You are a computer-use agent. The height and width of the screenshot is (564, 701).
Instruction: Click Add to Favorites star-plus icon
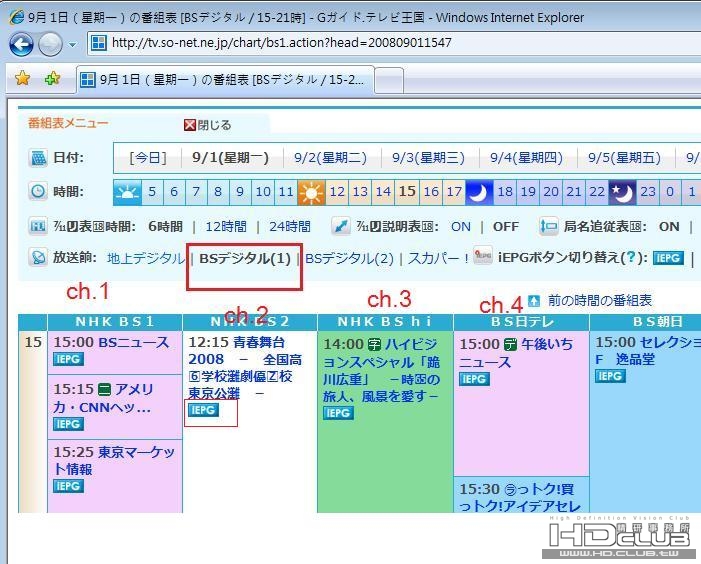click(x=52, y=79)
